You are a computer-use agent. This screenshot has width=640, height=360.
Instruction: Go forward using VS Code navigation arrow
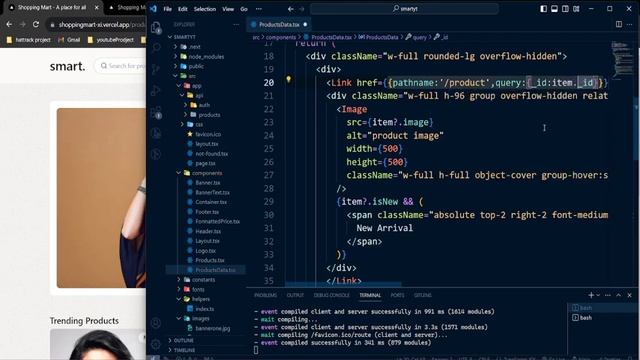click(x=302, y=9)
